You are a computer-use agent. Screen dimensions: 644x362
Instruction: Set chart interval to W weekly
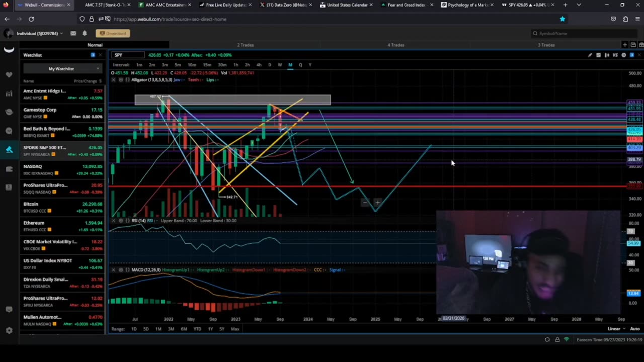[280, 65]
